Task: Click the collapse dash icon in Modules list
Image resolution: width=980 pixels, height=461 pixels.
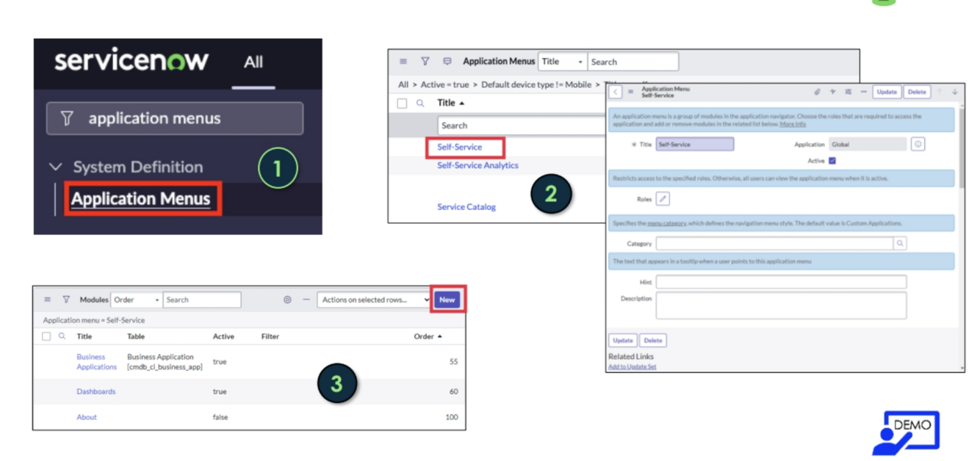Action: click(x=306, y=300)
